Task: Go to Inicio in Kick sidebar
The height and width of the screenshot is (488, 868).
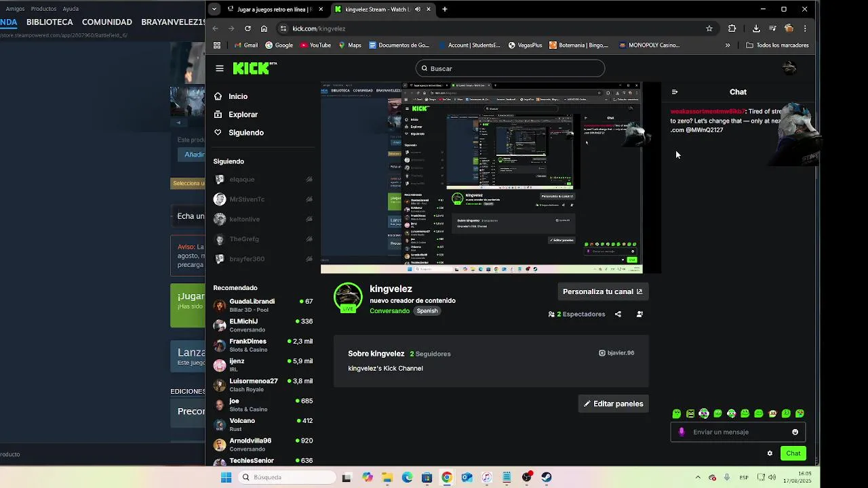Action: (231, 96)
